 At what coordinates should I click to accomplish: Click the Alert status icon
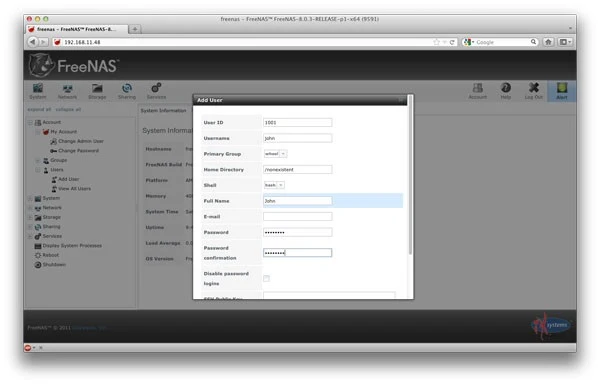(x=562, y=91)
